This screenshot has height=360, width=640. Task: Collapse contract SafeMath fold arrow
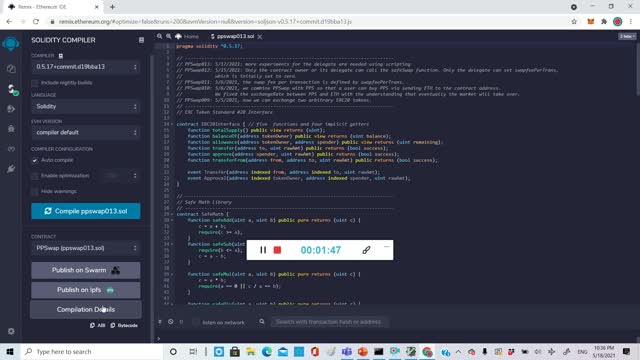[172, 214]
